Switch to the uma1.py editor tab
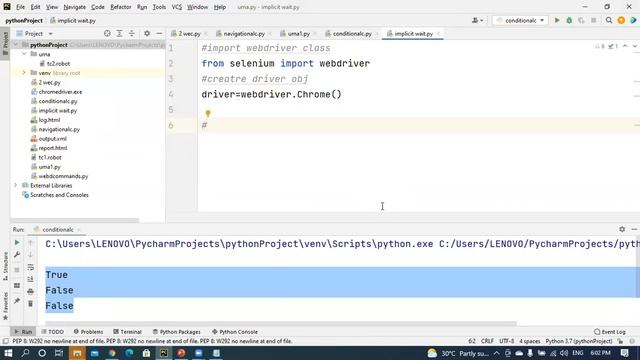640x360 pixels. click(x=298, y=33)
